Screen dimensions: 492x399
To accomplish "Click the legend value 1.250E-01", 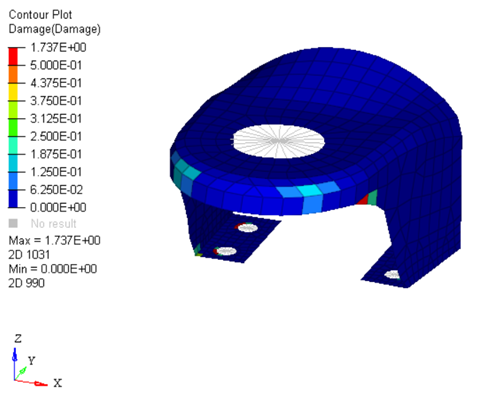I will point(56,172).
